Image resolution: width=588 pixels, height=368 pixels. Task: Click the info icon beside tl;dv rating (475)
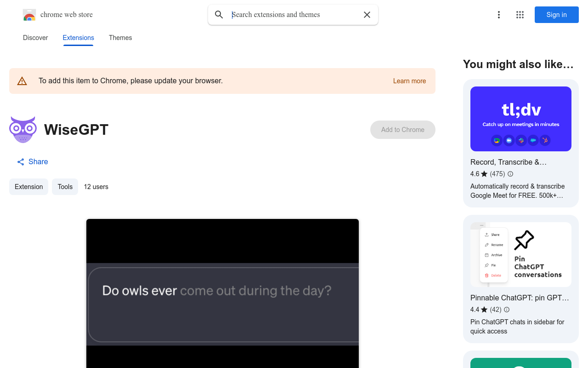[x=510, y=174]
